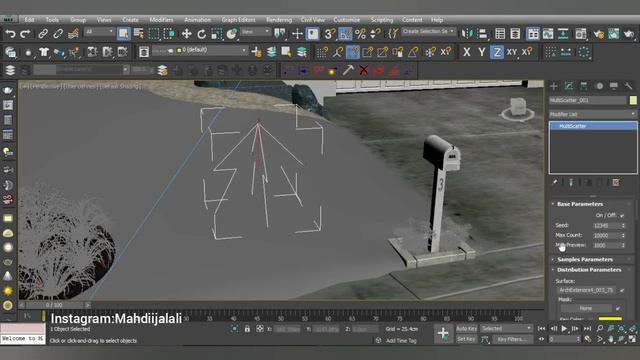Click the Redo arrow icon
This screenshot has height=360, width=640.
tap(25, 33)
